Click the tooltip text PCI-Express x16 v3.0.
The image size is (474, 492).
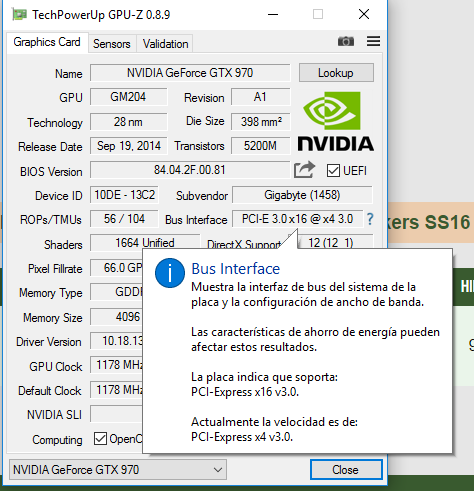point(245,392)
